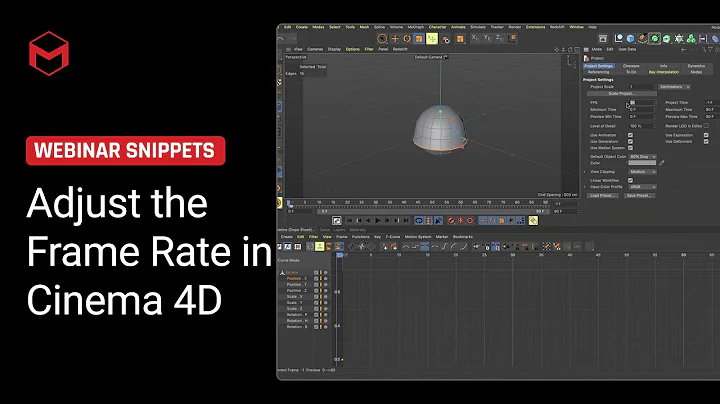Image resolution: width=720 pixels, height=404 pixels.
Task: Enable Render LOD in Editor checkbox
Action: 706,126
